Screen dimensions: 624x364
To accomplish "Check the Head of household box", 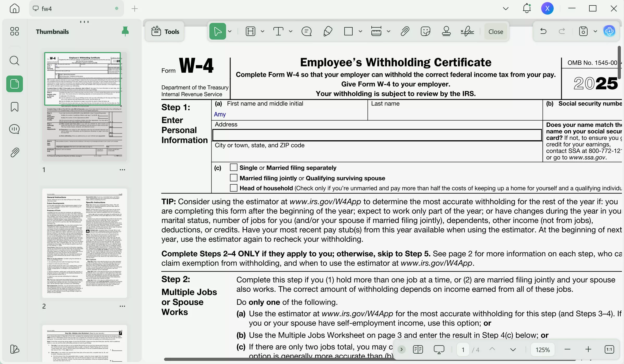I will (x=234, y=188).
